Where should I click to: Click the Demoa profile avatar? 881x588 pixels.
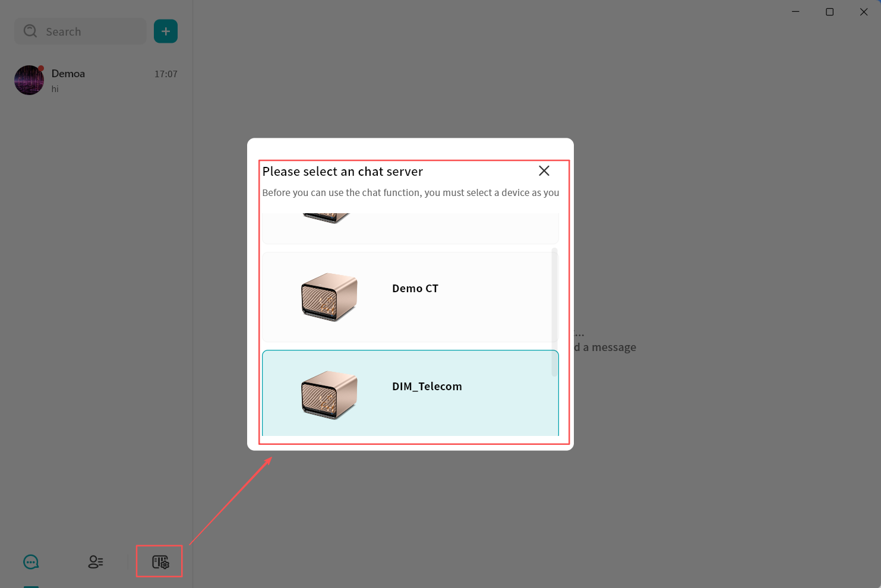(29, 80)
